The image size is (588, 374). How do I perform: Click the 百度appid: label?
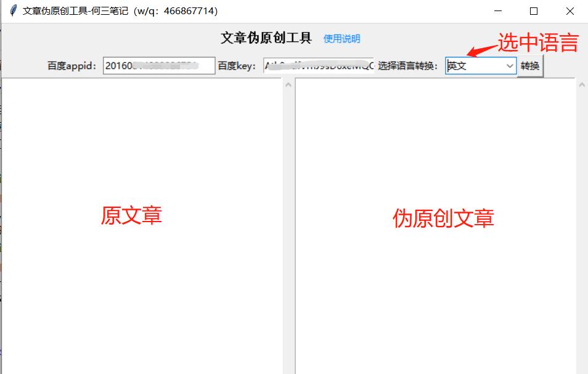click(73, 66)
